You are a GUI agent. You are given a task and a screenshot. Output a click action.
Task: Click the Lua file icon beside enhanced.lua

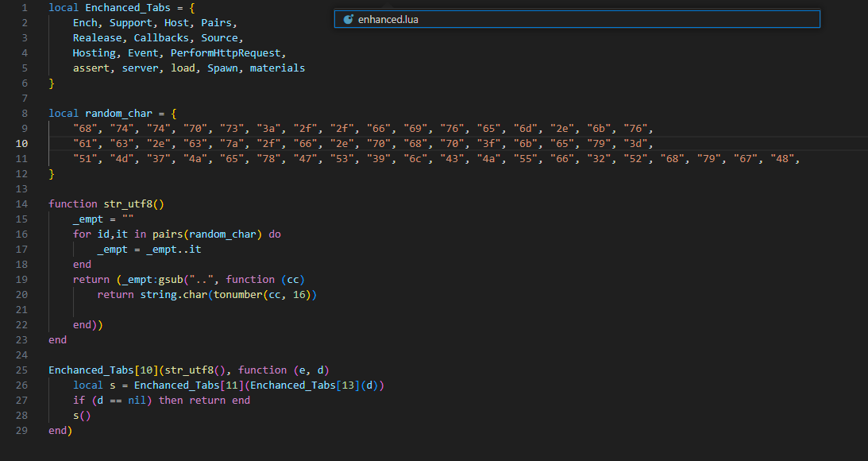348,19
